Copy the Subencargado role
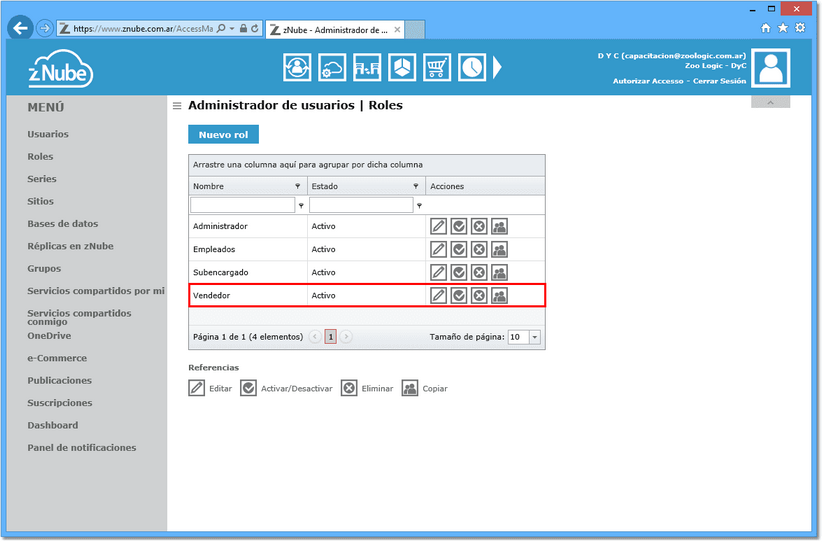 pos(499,273)
